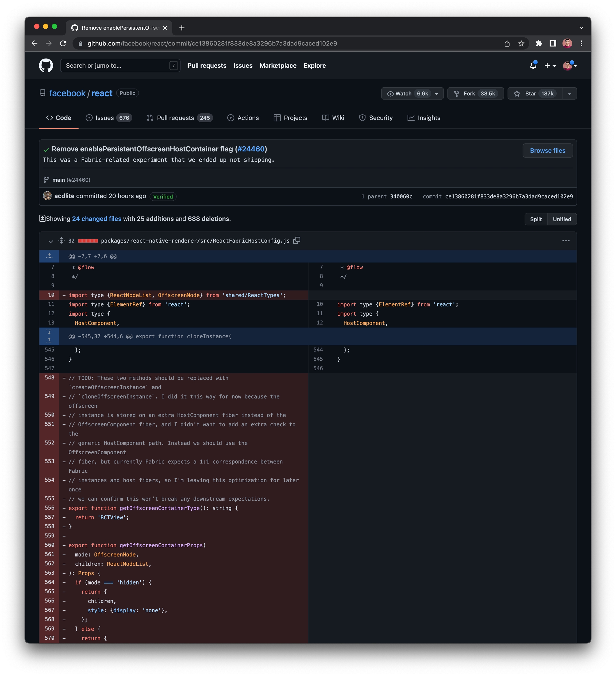The image size is (616, 676).
Task: Open the ReactFabricHostConfig.js file path
Action: click(x=195, y=241)
